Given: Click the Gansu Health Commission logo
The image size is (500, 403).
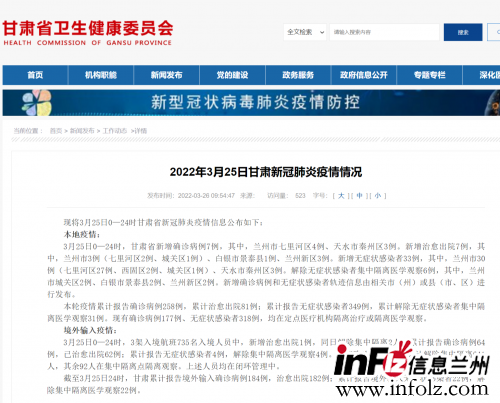Looking at the screenshot, I should point(88,33).
